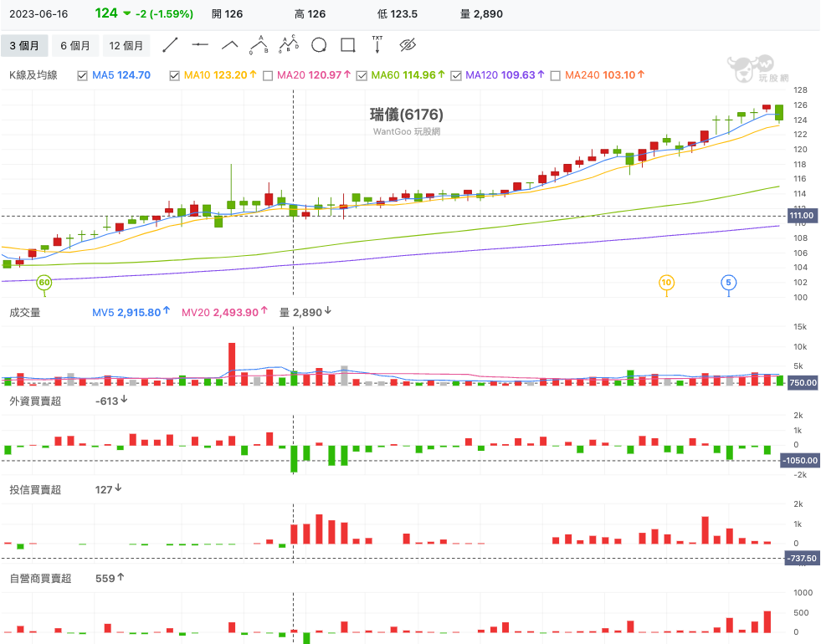Click the current price 124 in the header

coord(106,13)
